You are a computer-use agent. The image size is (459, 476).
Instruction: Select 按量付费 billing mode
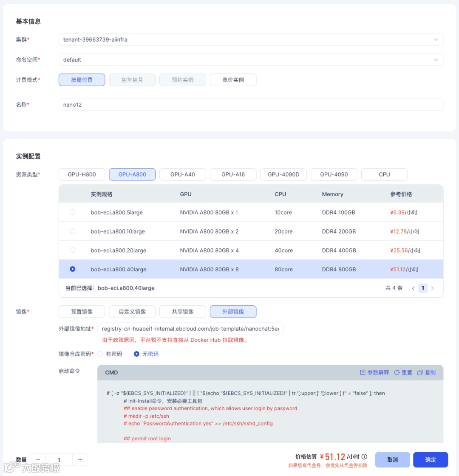[x=82, y=80]
